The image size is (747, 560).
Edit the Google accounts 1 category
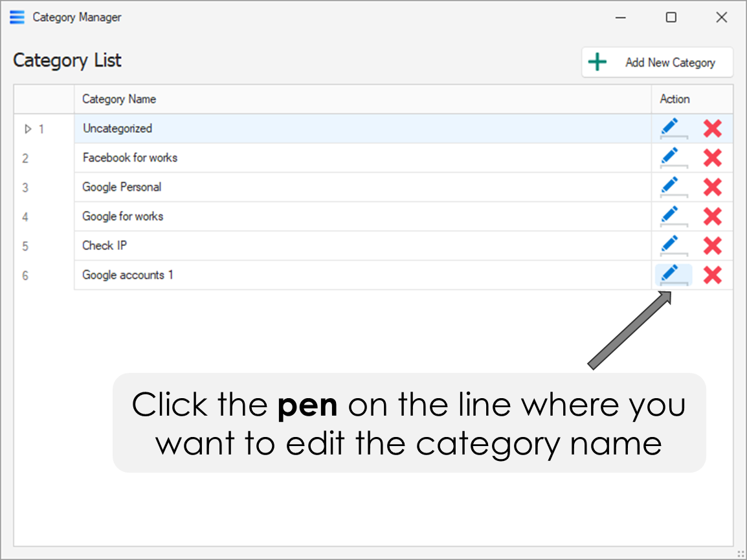(673, 275)
